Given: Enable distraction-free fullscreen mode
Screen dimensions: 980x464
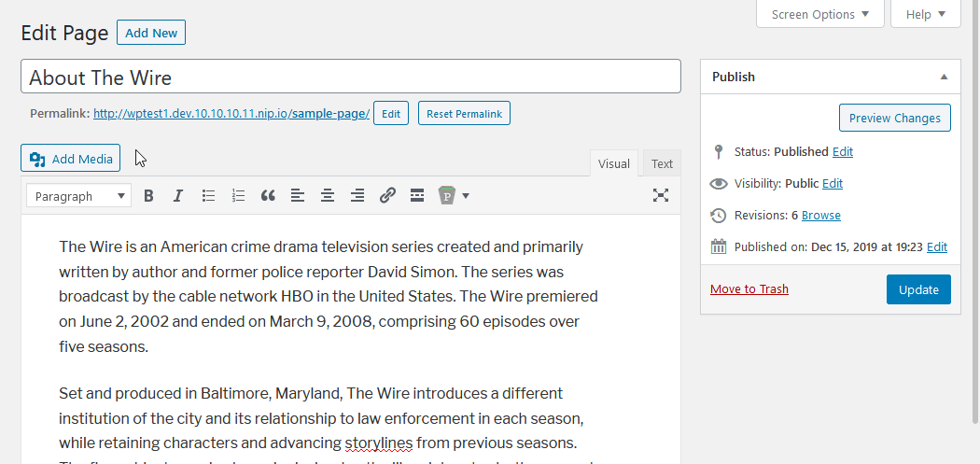Looking at the screenshot, I should 661,195.
